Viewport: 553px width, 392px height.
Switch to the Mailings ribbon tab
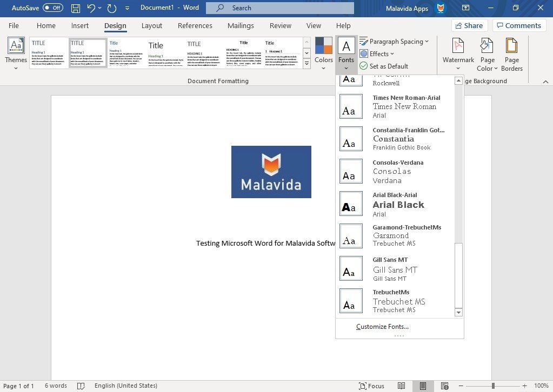click(x=240, y=25)
